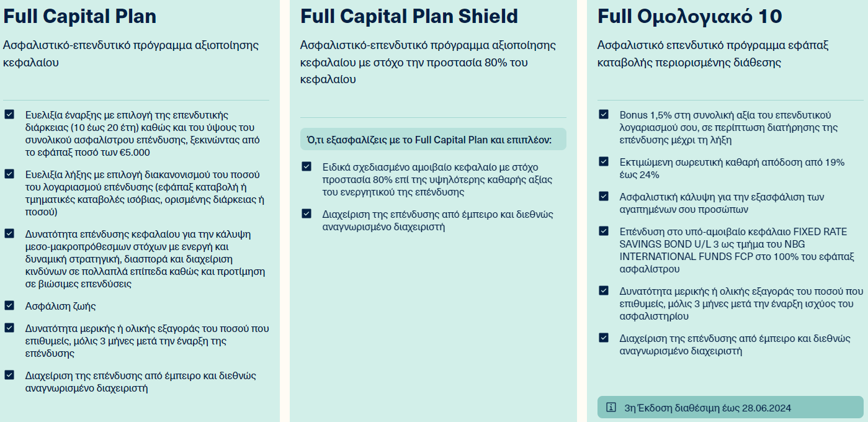Click the info icon beside 3η Έκδοση
Viewport: 868px width, 422px height.
[x=611, y=408]
